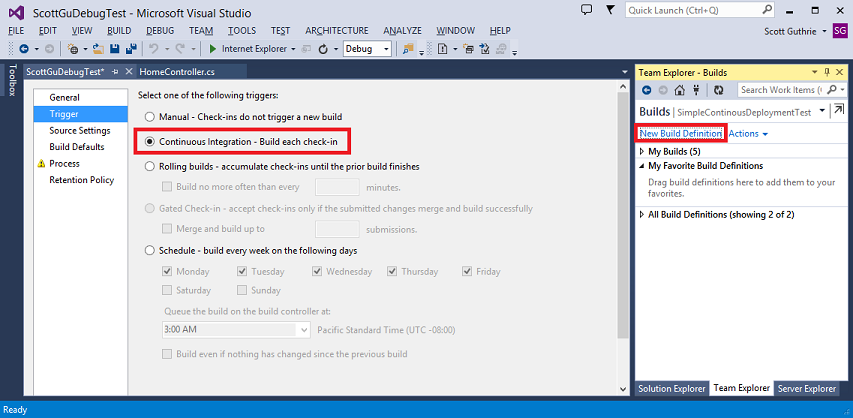Open the Internet Explorer browser dropdown arrow
853x418 pixels.
(x=293, y=49)
